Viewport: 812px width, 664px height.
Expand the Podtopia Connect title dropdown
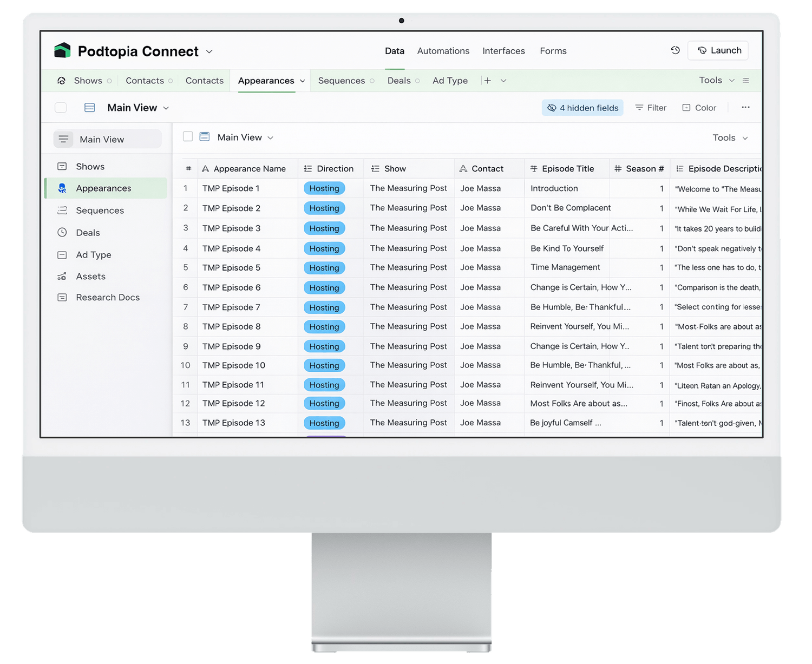pyautogui.click(x=209, y=51)
